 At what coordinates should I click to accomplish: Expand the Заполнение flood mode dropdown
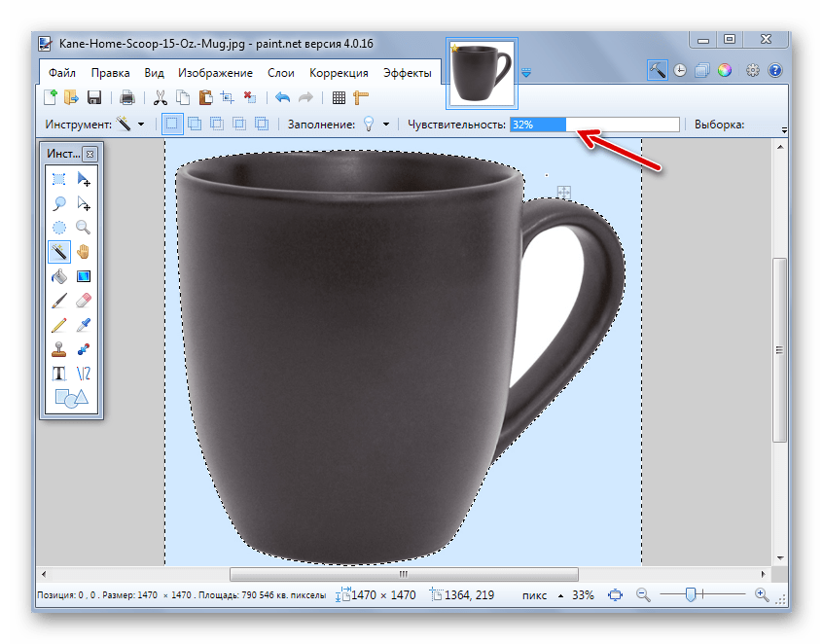pyautogui.click(x=376, y=125)
